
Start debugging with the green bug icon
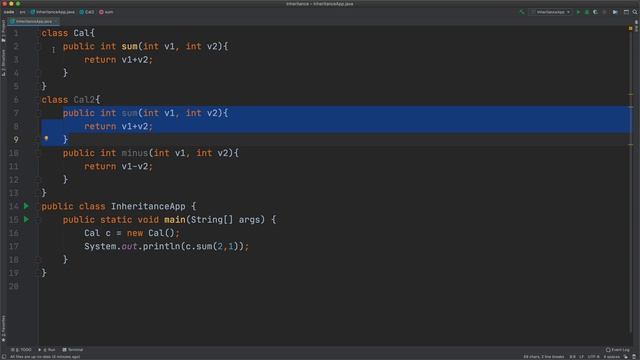[x=587, y=12]
